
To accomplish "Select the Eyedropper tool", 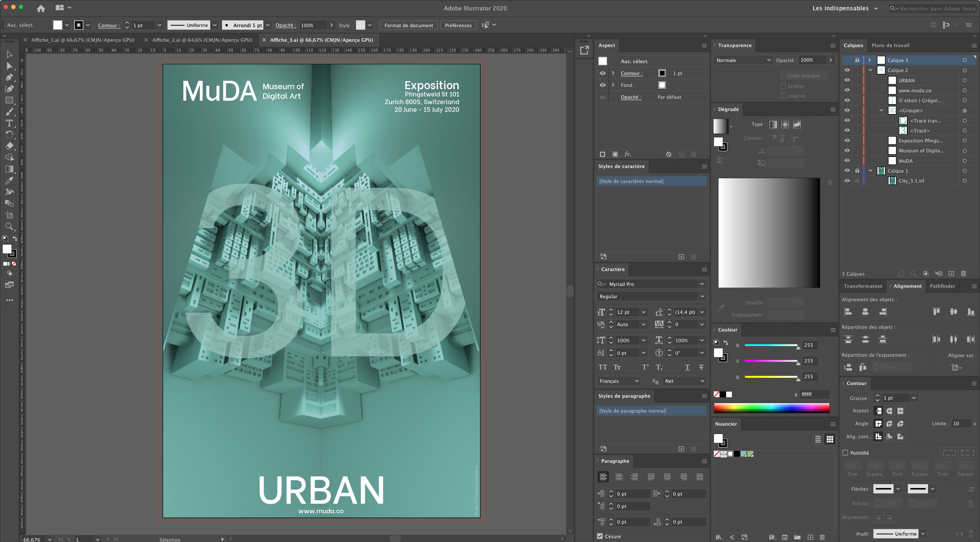I will (9, 181).
